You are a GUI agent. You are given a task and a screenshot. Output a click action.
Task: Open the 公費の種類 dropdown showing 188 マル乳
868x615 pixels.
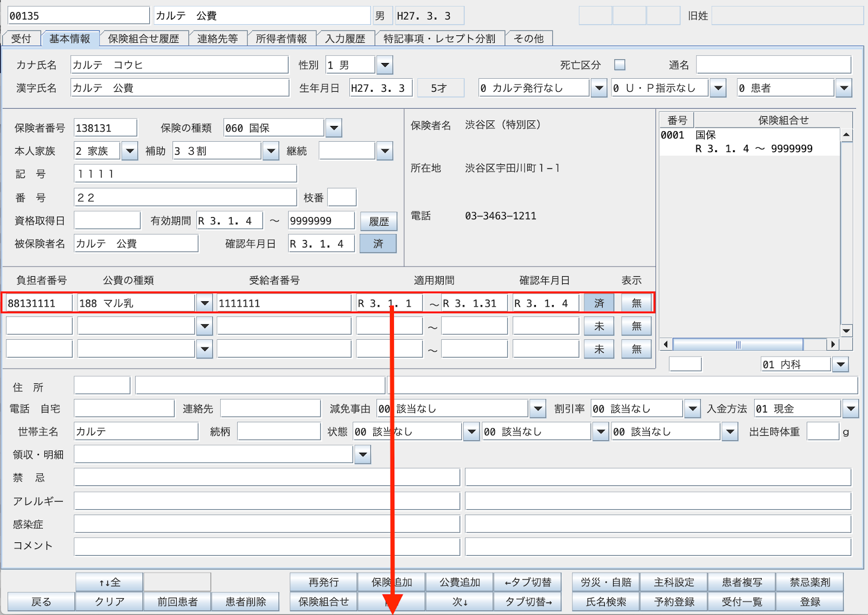[204, 303]
